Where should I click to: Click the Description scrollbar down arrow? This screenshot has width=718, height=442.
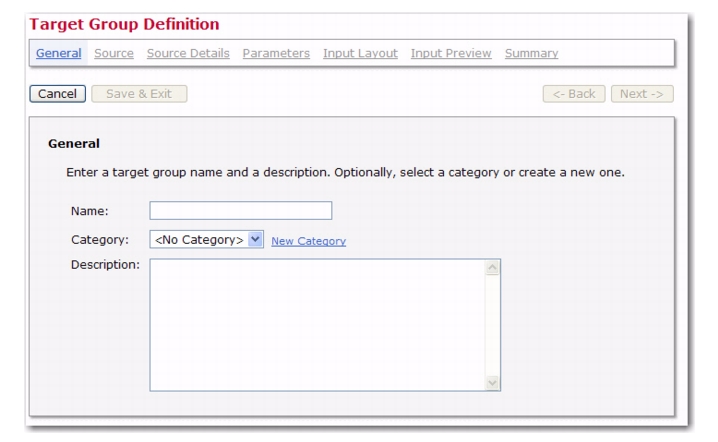[492, 382]
